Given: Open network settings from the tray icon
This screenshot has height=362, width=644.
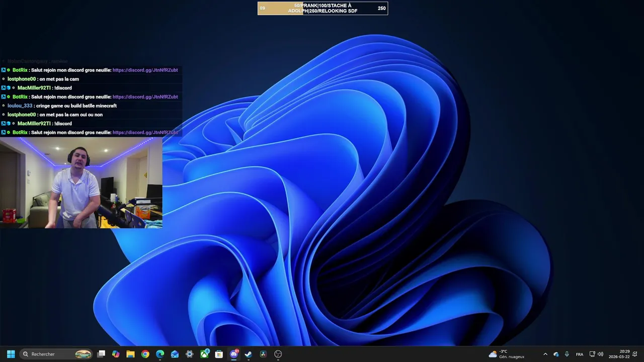Looking at the screenshot, I should (x=592, y=354).
